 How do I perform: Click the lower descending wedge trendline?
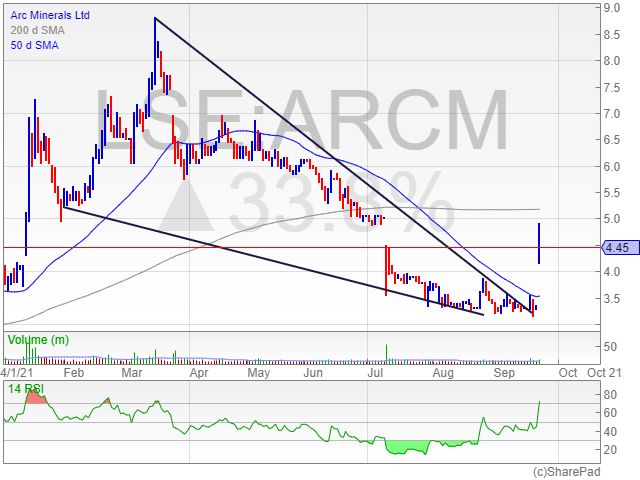click(x=273, y=261)
